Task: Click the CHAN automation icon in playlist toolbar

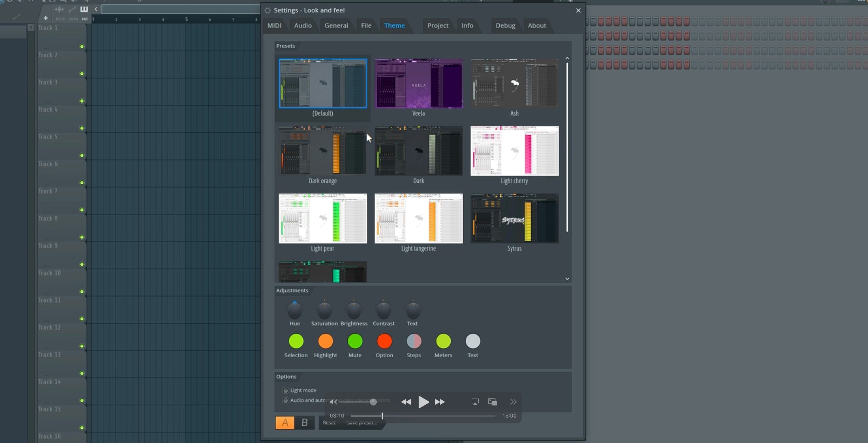Action: 72,9
